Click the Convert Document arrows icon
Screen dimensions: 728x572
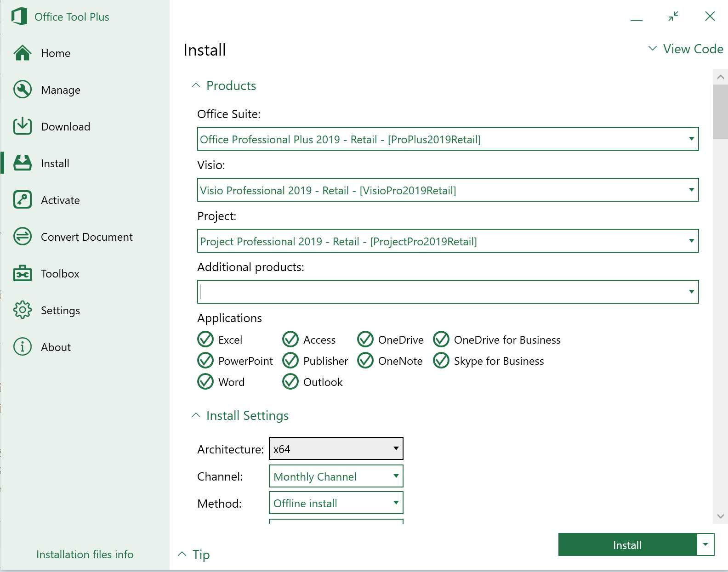tap(23, 237)
